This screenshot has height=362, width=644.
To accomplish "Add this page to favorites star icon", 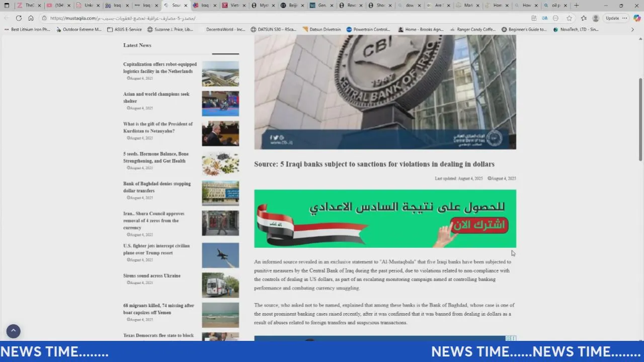I will pyautogui.click(x=569, y=18).
